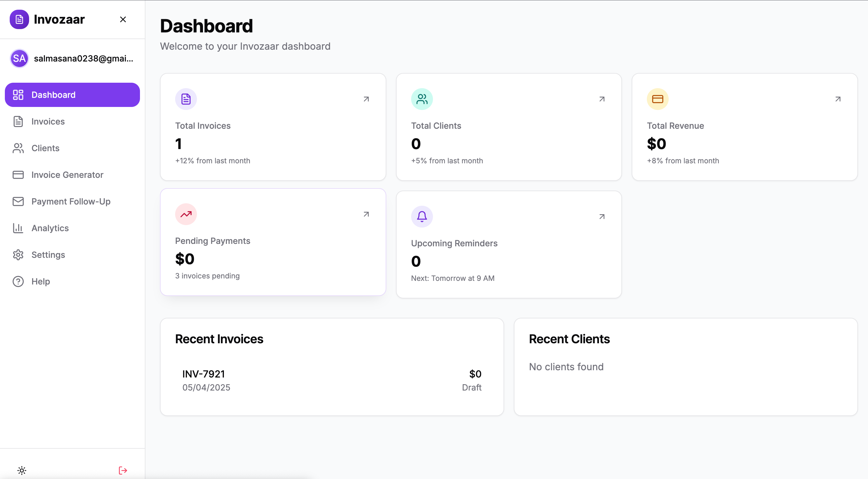This screenshot has width=868, height=479.
Task: Open Analytics from the sidebar
Action: click(50, 228)
